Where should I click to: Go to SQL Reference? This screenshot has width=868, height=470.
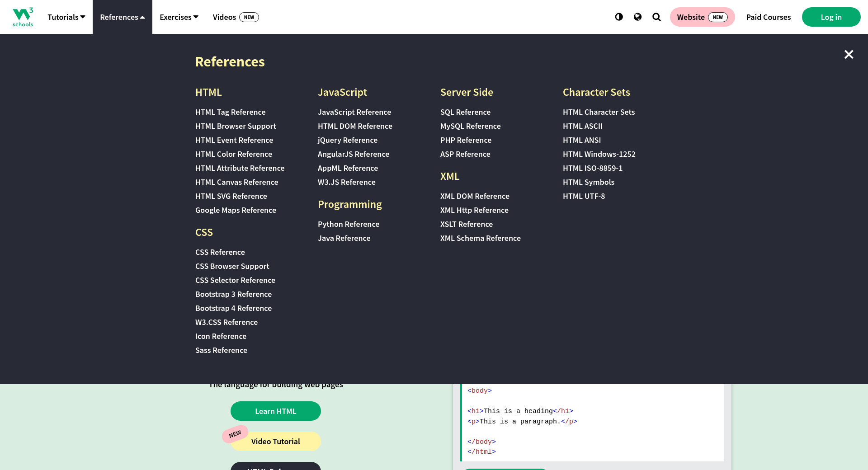pyautogui.click(x=465, y=112)
